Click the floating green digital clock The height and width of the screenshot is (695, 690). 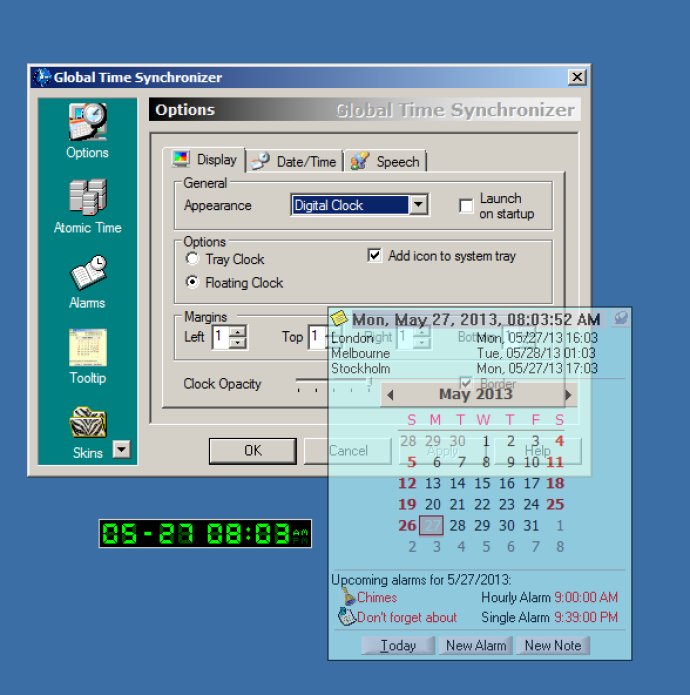(x=205, y=533)
